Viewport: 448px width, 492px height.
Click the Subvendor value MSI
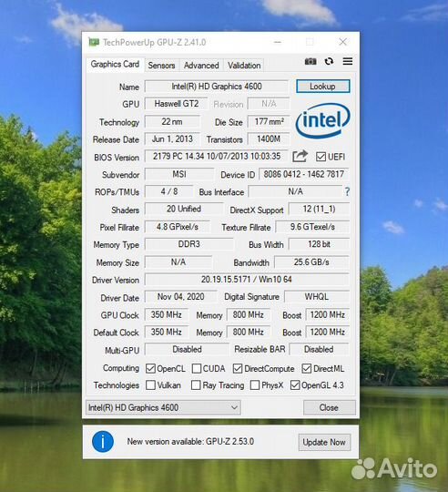click(179, 174)
